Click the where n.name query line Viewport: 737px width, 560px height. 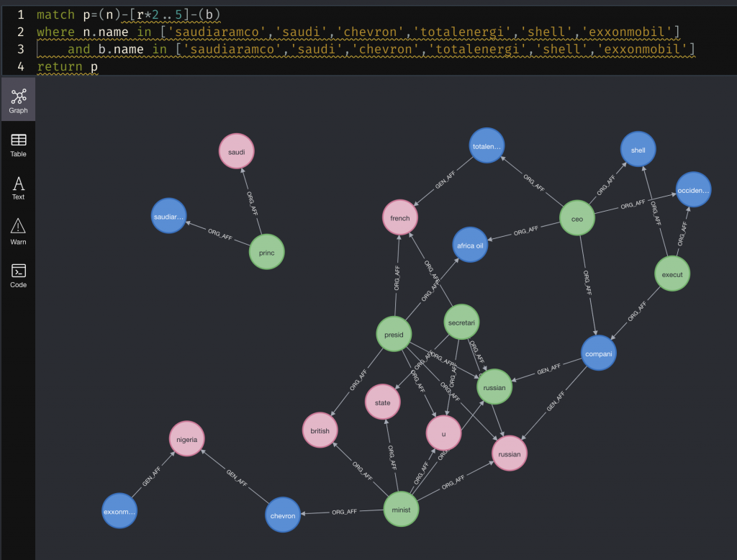pyautogui.click(x=358, y=32)
